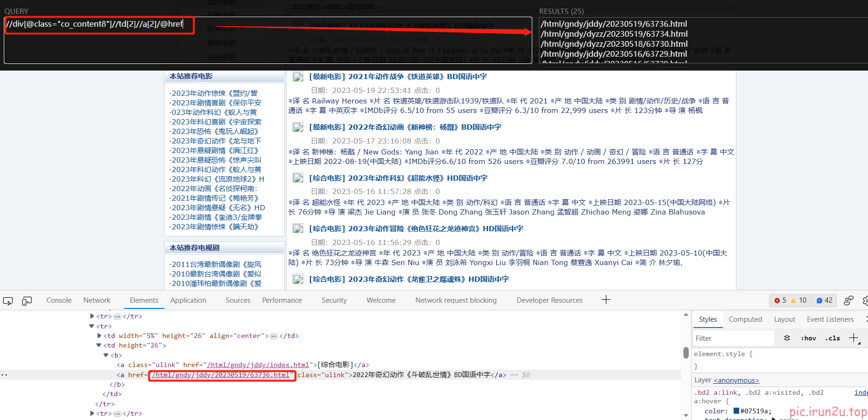This screenshot has height=420, width=868.
Task: Switch to the Console tab
Action: click(59, 300)
